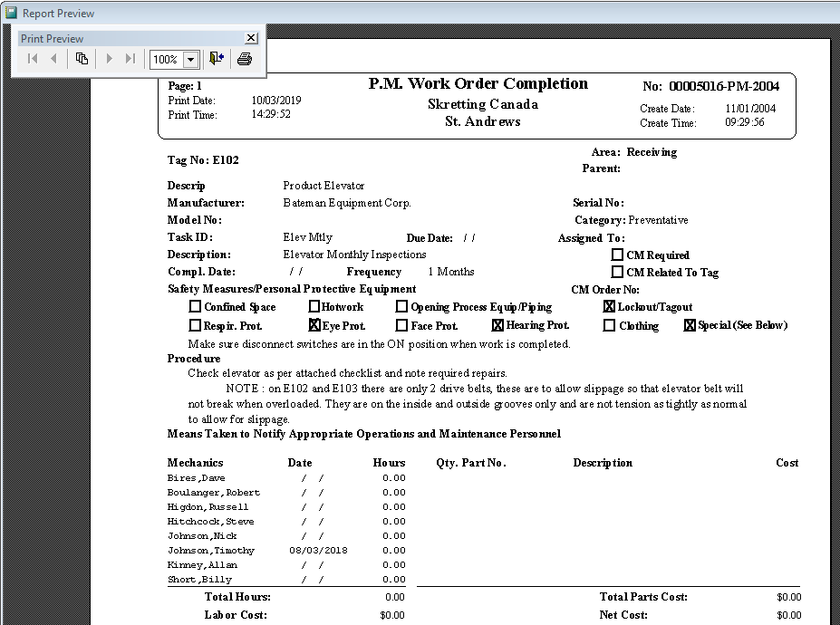Click the Elev Mtly task ID
The width and height of the screenshot is (840, 625).
pyautogui.click(x=307, y=236)
